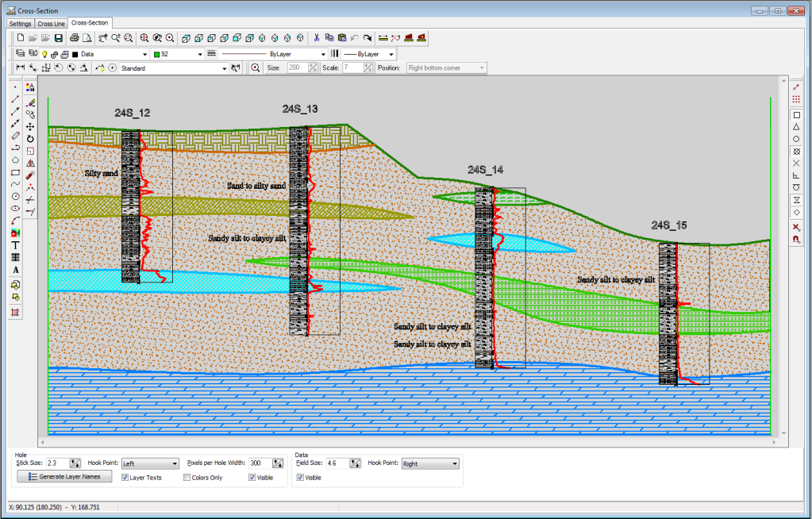Toggle the Tangent snap icon

796,187
